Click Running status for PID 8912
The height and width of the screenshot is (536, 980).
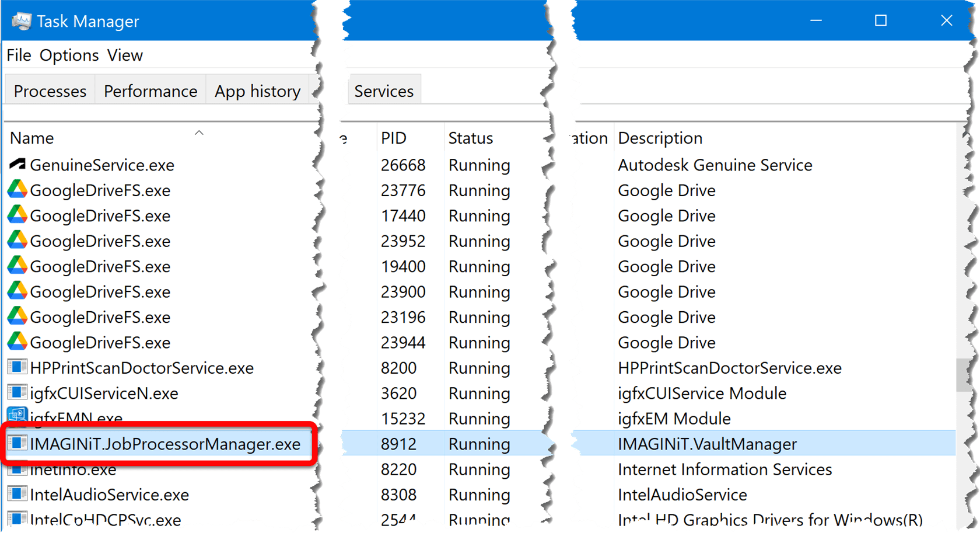(479, 444)
